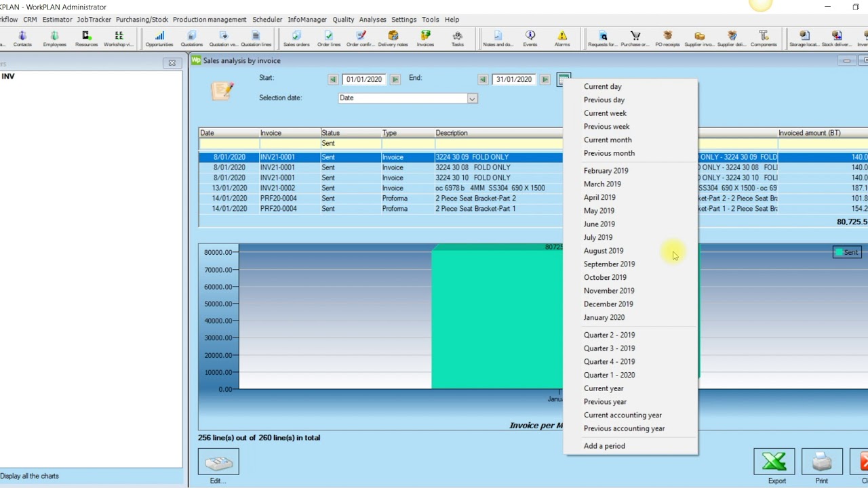Step Start date backward with left arrow

click(333, 79)
